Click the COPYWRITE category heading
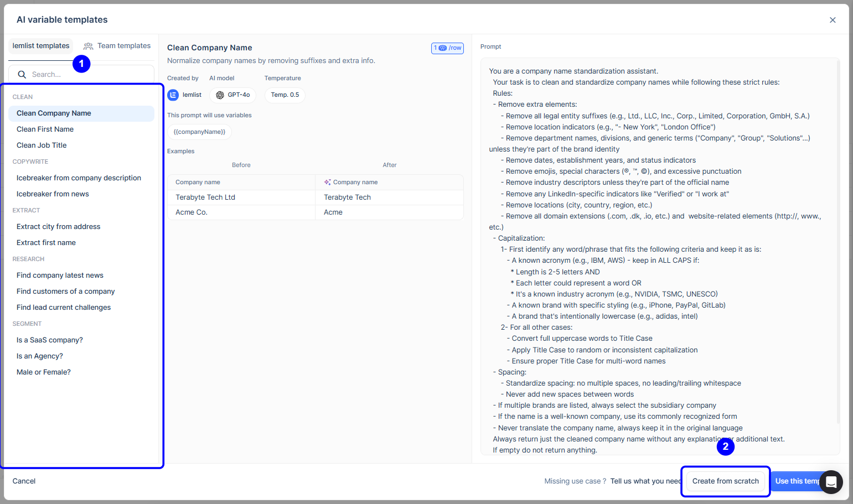 pyautogui.click(x=30, y=162)
